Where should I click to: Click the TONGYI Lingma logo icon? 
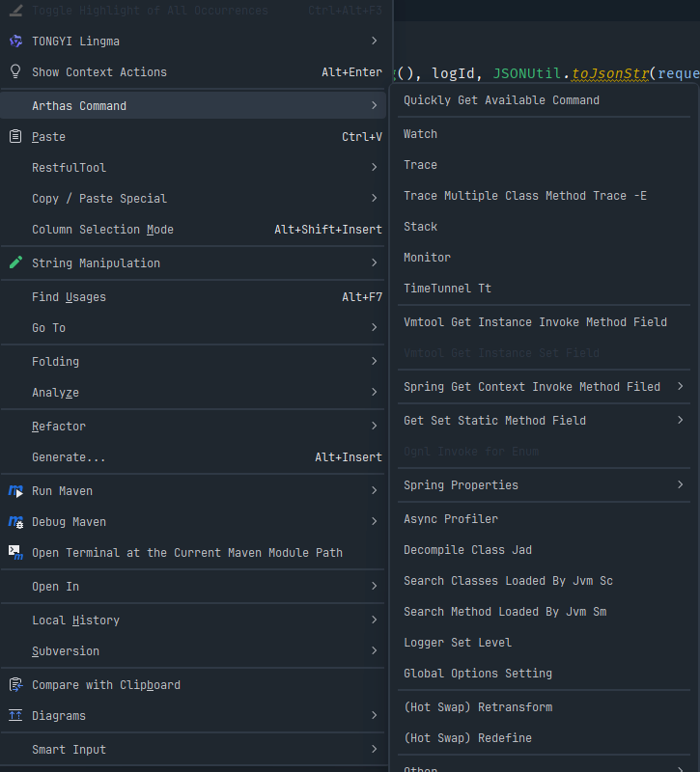pyautogui.click(x=15, y=41)
